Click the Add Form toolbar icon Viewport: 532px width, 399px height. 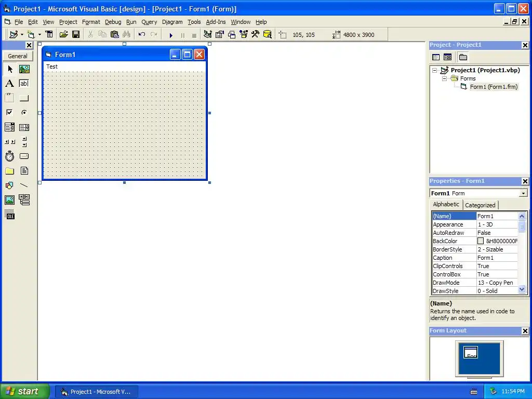pyautogui.click(x=31, y=35)
